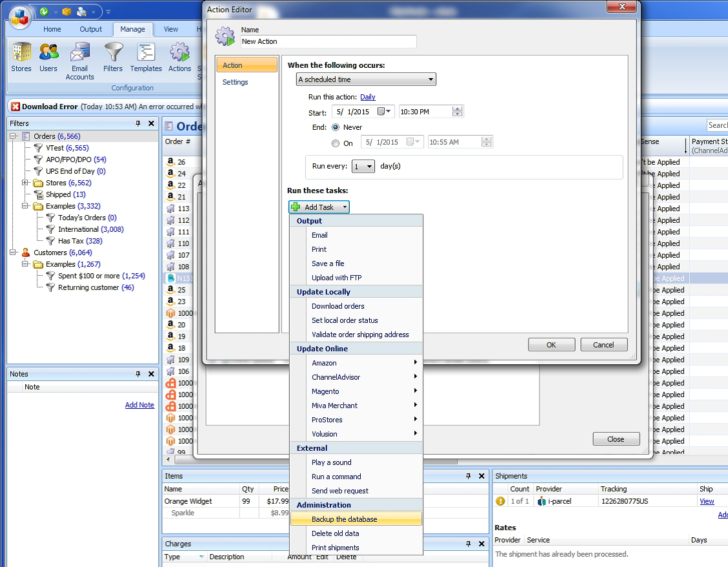Open the Run every days dropdown
The image size is (728, 567).
click(363, 166)
